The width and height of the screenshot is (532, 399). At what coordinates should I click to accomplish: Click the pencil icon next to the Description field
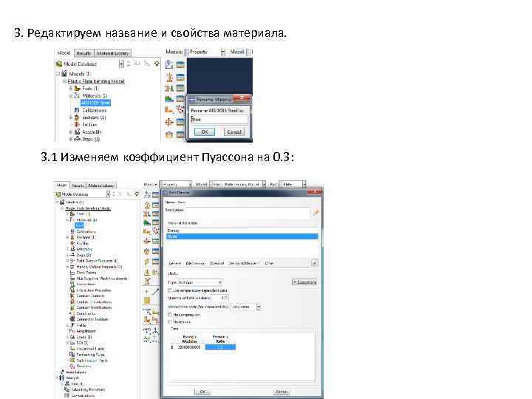click(316, 212)
